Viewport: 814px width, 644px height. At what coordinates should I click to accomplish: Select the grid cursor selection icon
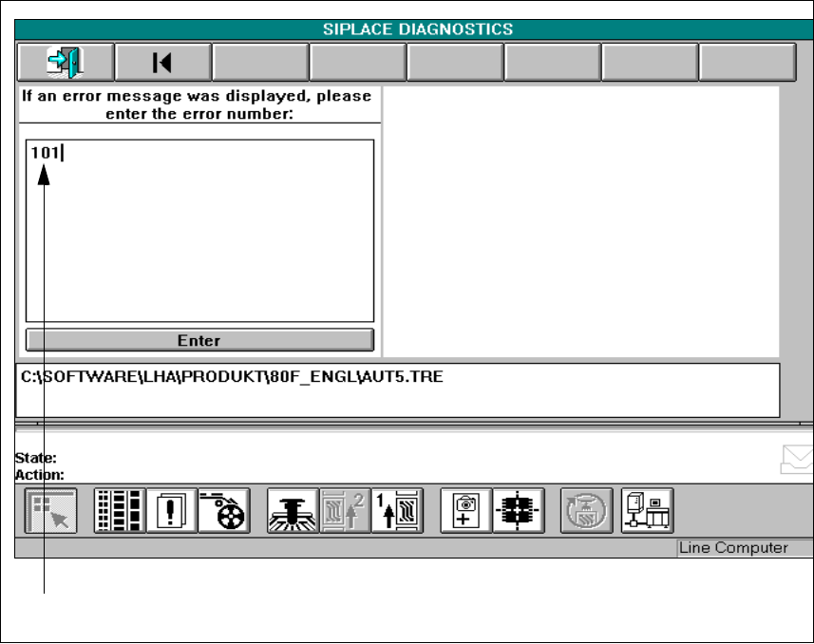coord(51,510)
